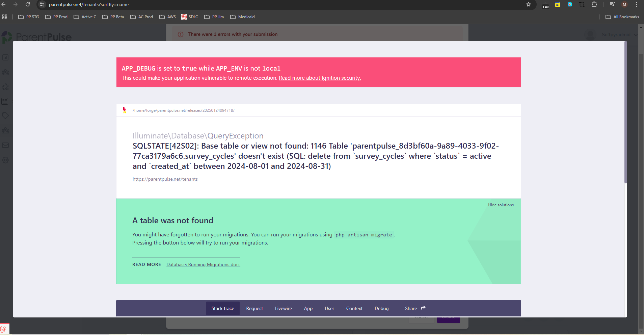
Task: Open the Extensions puzzle icon
Action: click(x=594, y=4)
